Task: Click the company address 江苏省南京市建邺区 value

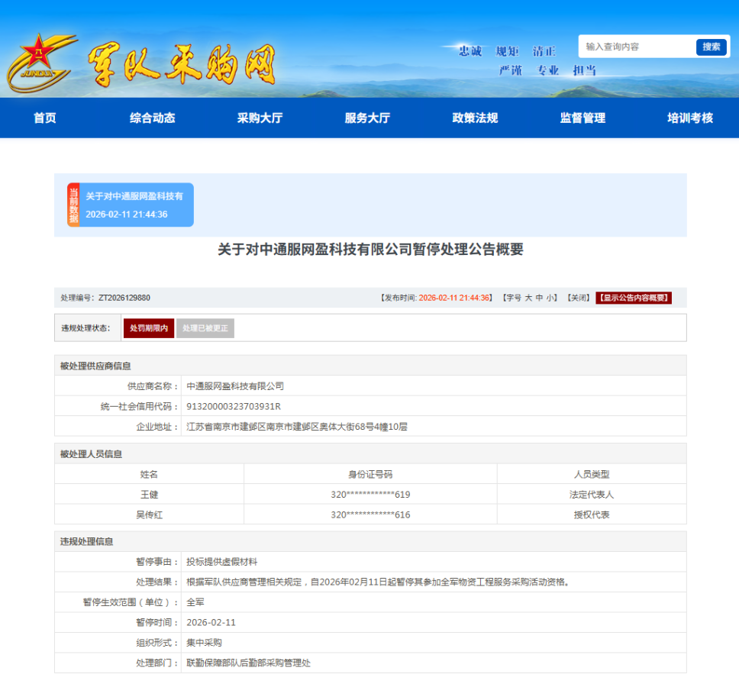Action: pos(297,427)
